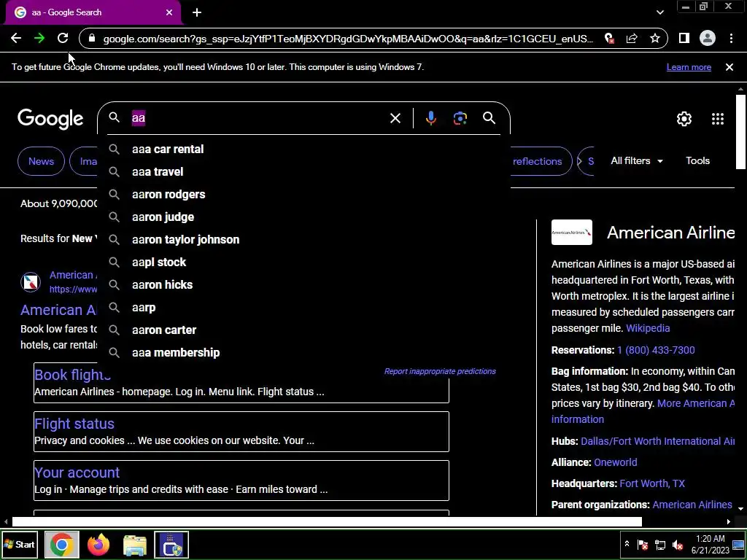Report inappropriate predictions link
The image size is (747, 560).
(x=440, y=371)
